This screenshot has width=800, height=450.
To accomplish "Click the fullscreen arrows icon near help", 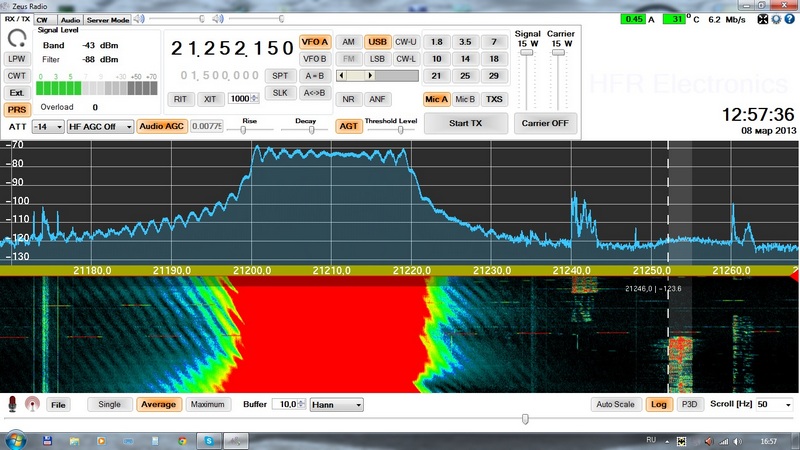I will [x=763, y=18].
